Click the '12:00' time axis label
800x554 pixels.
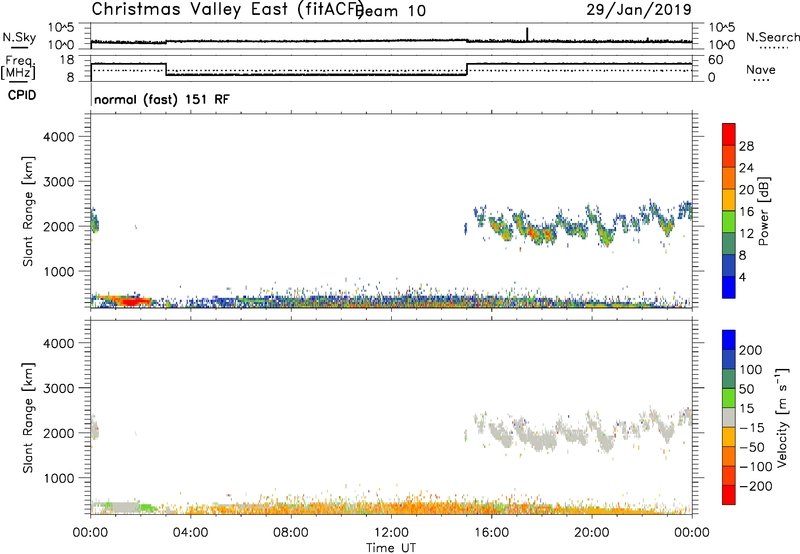point(391,533)
